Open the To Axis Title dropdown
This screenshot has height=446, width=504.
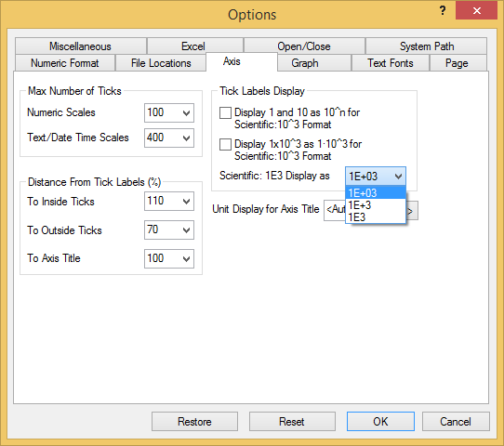[169, 258]
